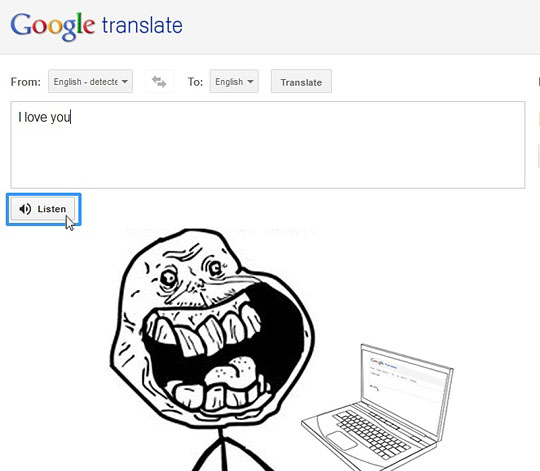Place cursor after "I love you" text

71,117
